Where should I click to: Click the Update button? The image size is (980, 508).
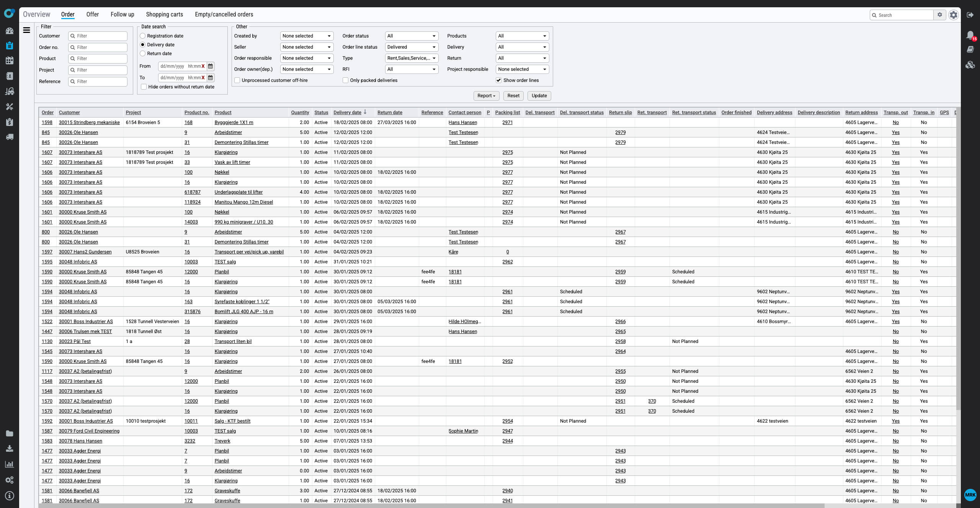tap(539, 96)
